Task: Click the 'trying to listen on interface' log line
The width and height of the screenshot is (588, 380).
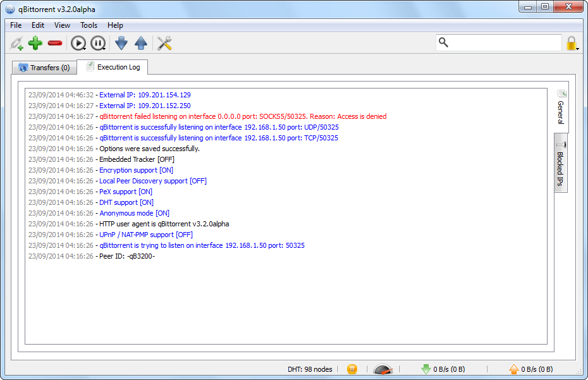Action: [166, 245]
